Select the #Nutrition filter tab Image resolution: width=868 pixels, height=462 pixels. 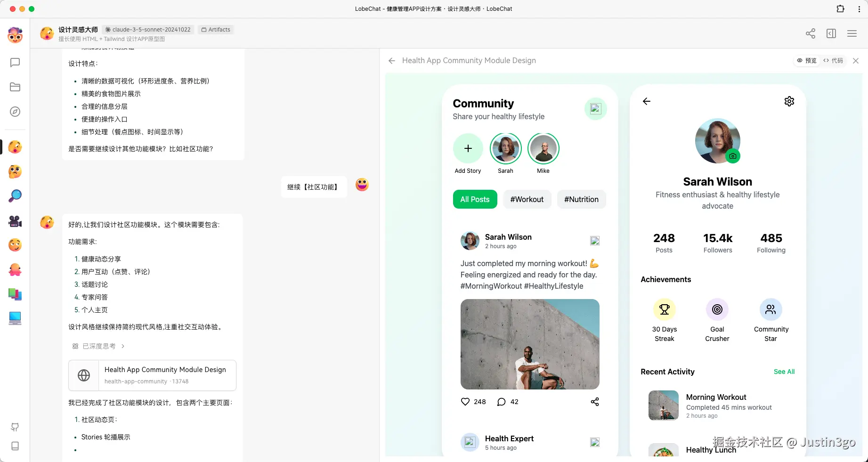[x=581, y=199]
